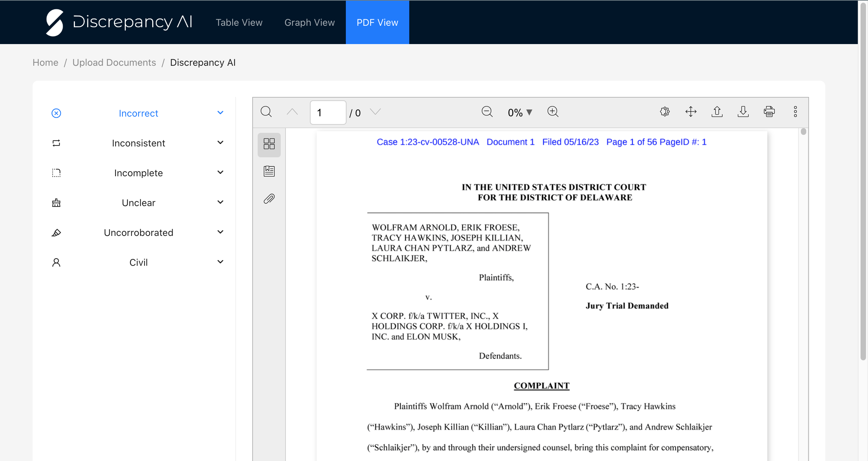Open the zoom percentage dropdown

point(520,113)
